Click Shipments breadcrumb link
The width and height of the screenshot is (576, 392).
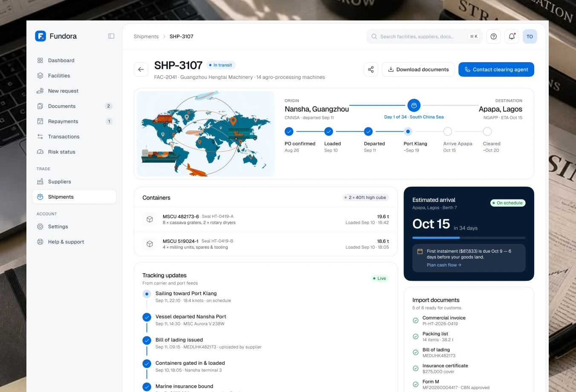[146, 37]
